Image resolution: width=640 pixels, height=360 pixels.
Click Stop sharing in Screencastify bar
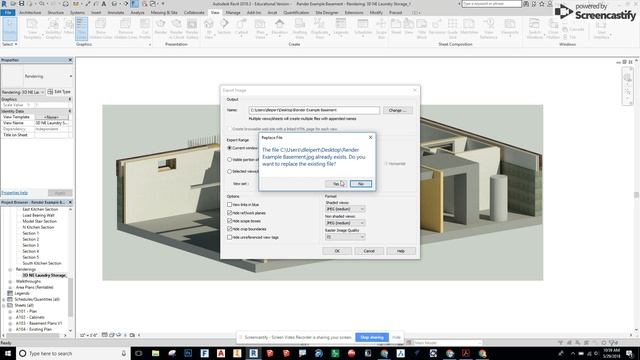coord(372,338)
